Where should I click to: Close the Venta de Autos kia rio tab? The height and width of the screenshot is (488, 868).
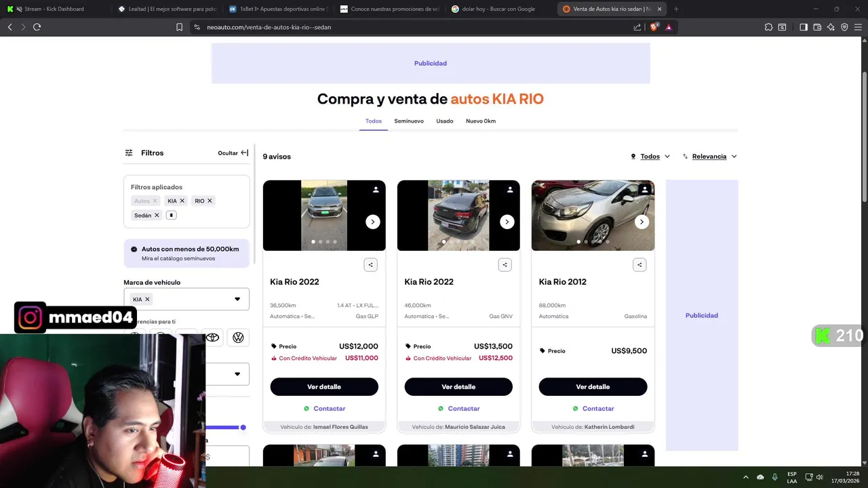point(659,9)
